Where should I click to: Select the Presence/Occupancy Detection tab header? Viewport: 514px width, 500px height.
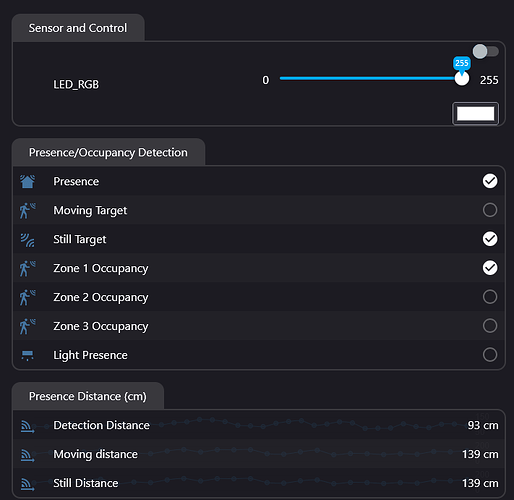108,152
